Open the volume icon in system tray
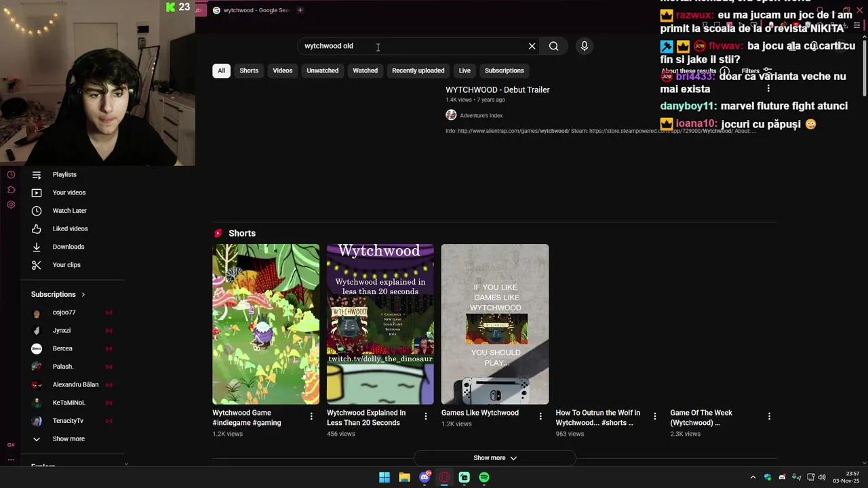The height and width of the screenshot is (488, 868). tap(822, 477)
